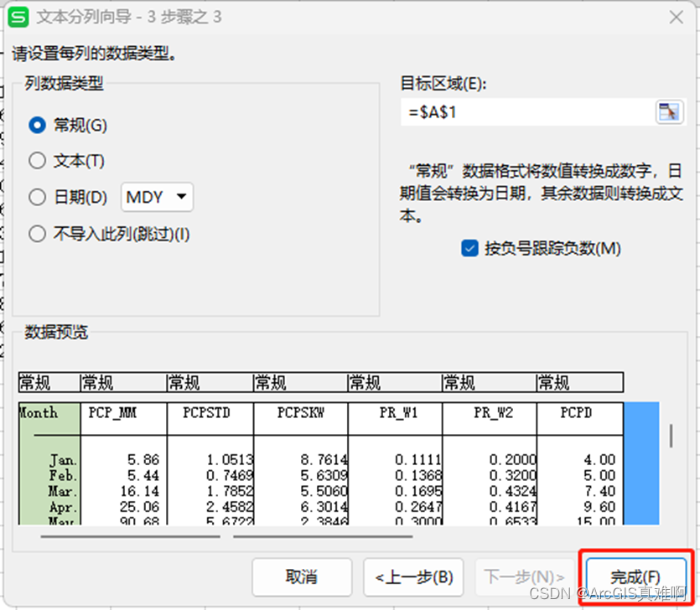Select the PCPD column in preview
The image size is (700, 610).
click(x=580, y=463)
